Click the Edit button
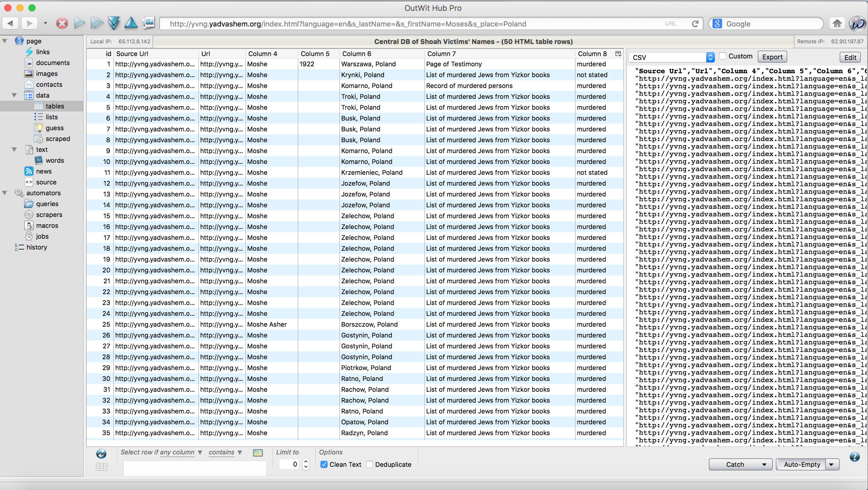The image size is (868, 490). 850,57
